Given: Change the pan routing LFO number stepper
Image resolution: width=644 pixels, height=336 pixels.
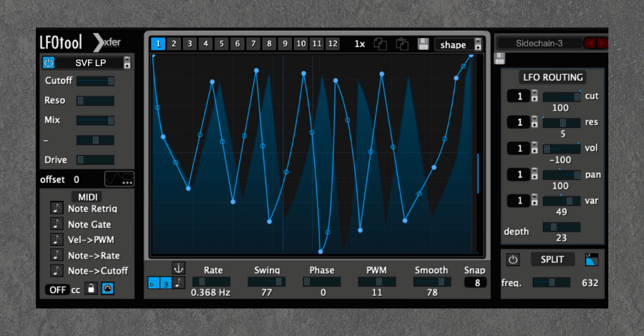Looking at the screenshot, I should tap(535, 174).
